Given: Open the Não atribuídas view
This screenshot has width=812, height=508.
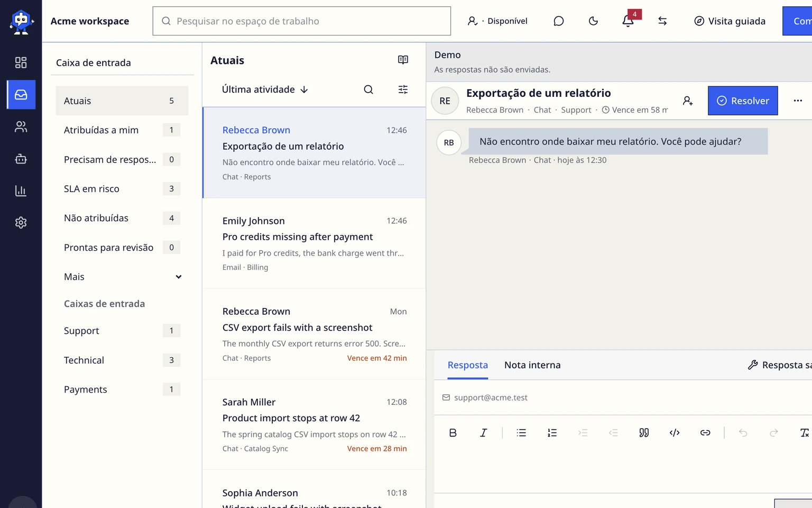Looking at the screenshot, I should pyautogui.click(x=122, y=218).
